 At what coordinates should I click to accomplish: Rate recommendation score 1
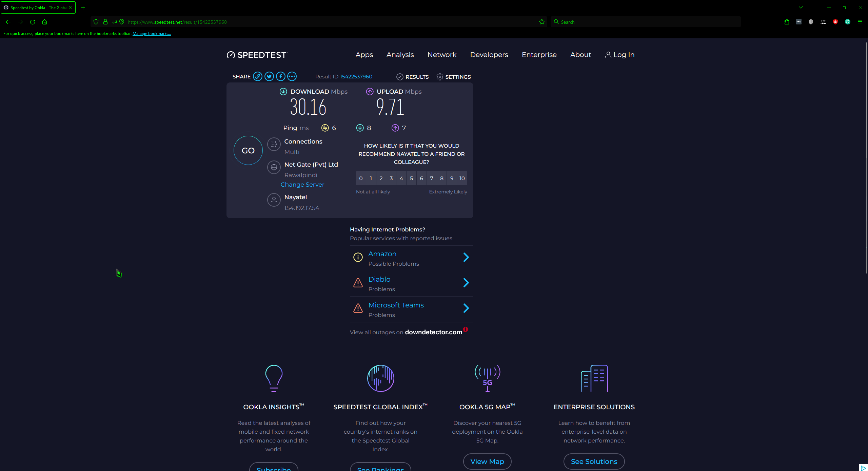click(x=371, y=178)
